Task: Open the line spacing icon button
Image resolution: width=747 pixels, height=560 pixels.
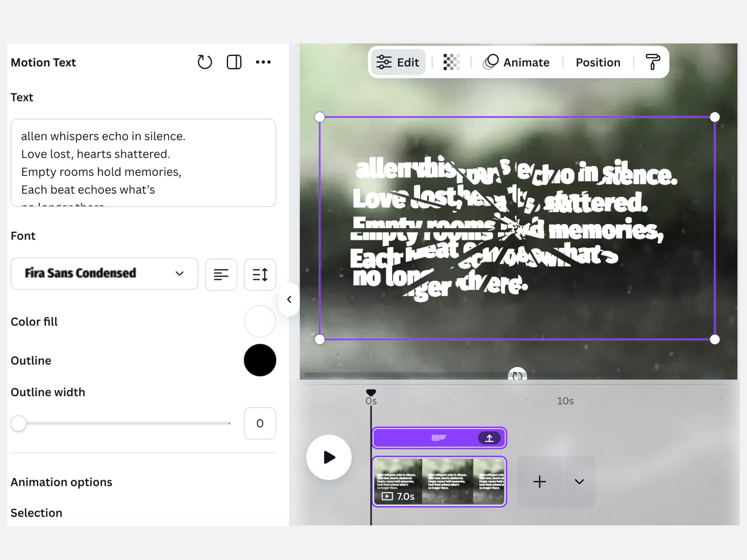Action: (260, 274)
